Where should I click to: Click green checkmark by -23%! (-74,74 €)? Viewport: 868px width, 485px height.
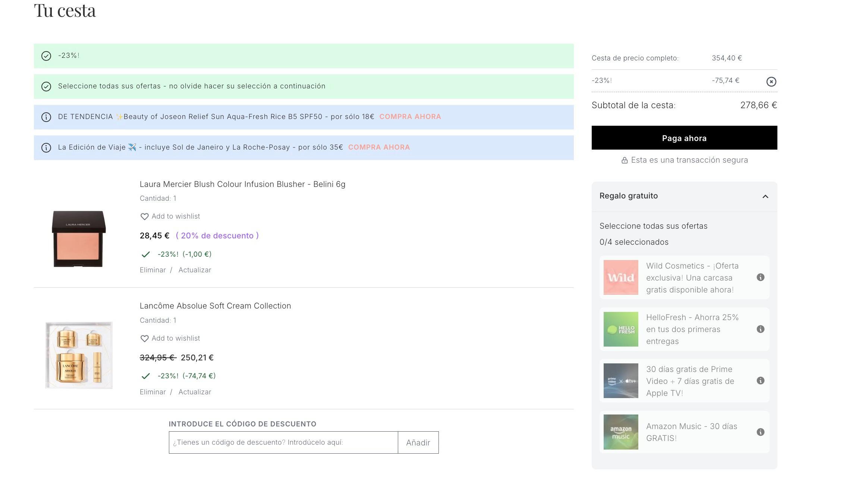pos(145,376)
